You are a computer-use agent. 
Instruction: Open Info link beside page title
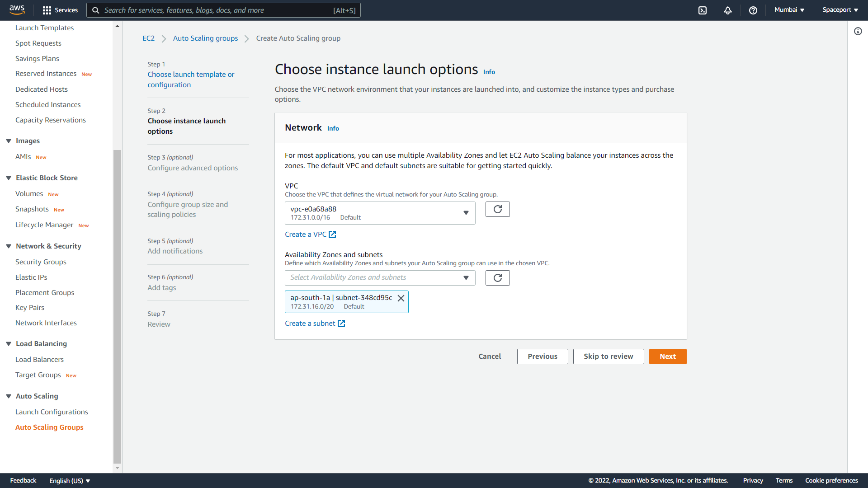489,72
